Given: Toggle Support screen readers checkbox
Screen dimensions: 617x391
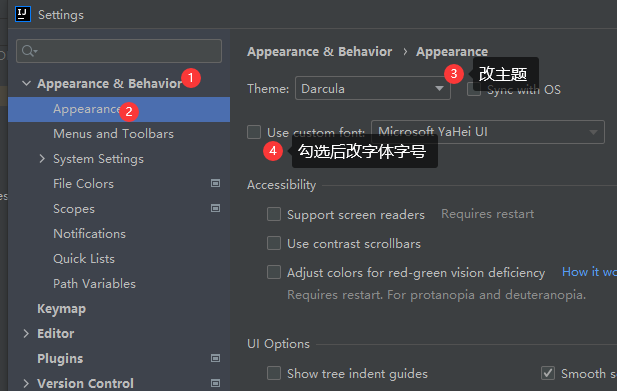Looking at the screenshot, I should tap(274, 214).
